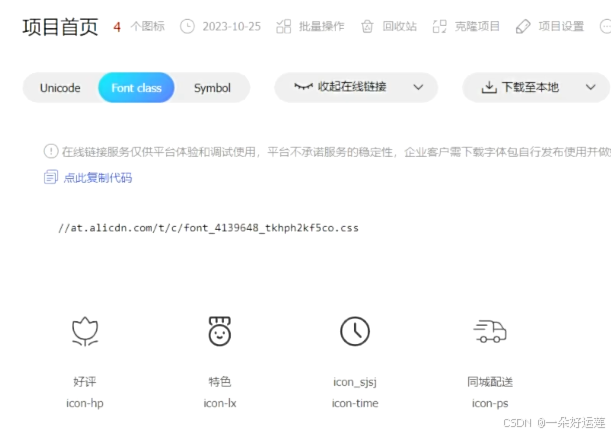Click the 克隆项目 clone icon
Image resolution: width=611 pixels, height=434 pixels.
(x=440, y=26)
